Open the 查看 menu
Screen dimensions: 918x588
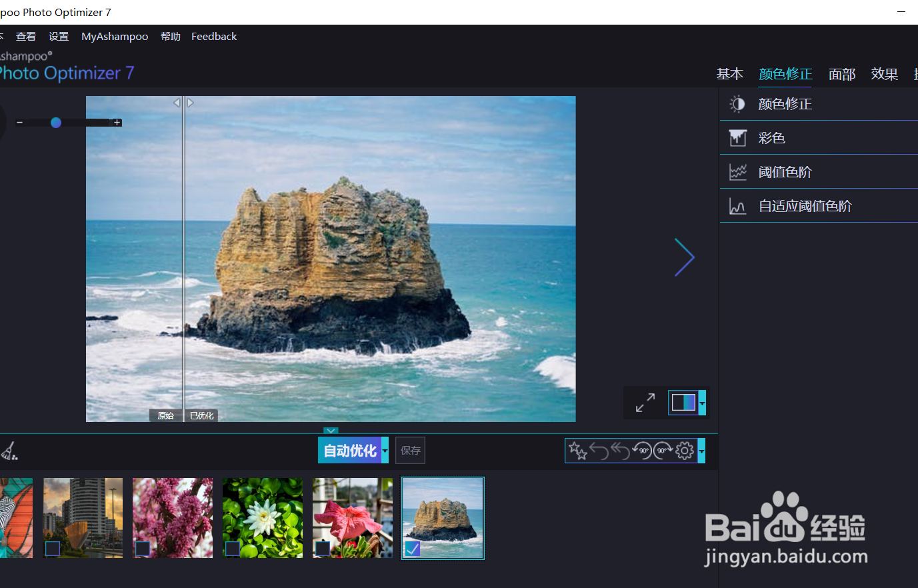[x=26, y=37]
